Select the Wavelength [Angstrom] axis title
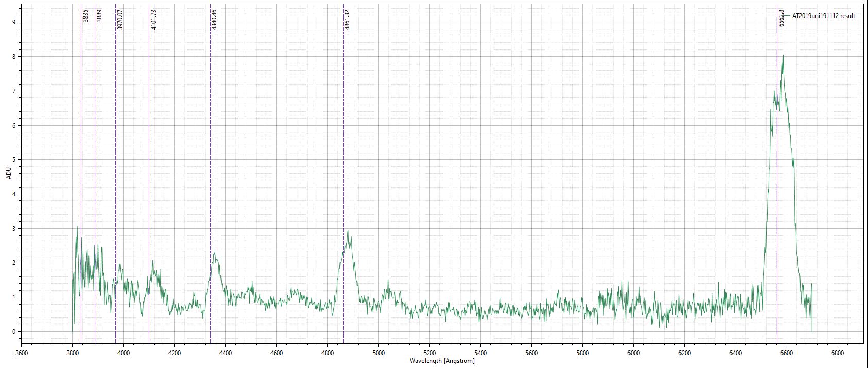 point(442,361)
